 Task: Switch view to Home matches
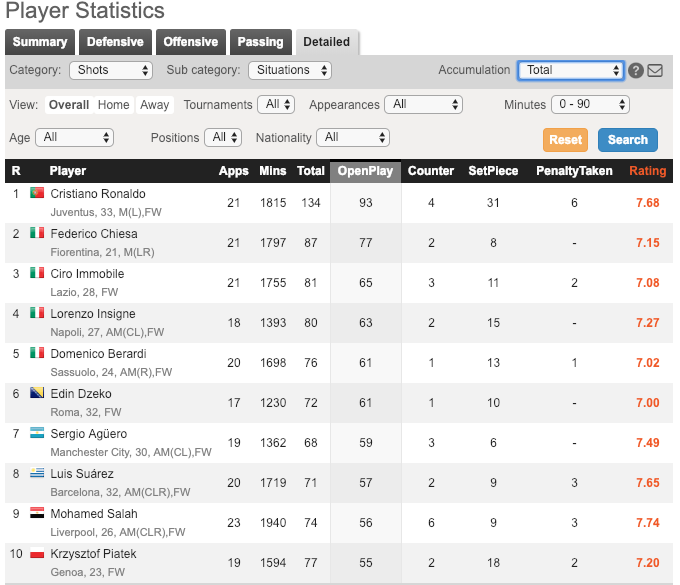click(113, 105)
